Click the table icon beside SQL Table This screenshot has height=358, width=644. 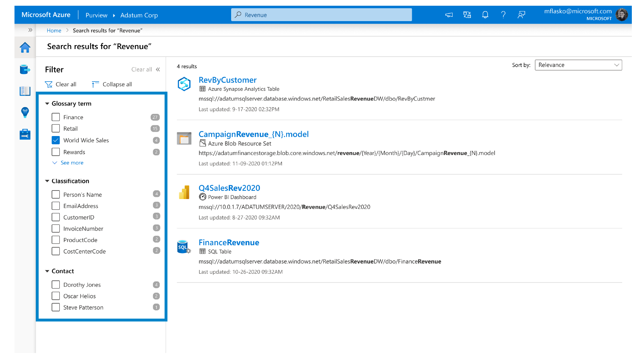click(203, 251)
